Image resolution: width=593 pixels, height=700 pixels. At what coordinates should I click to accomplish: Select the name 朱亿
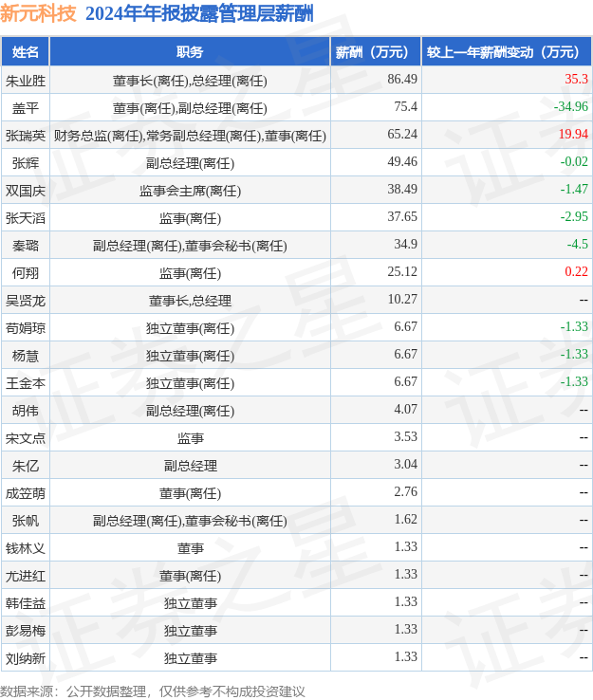click(x=26, y=466)
